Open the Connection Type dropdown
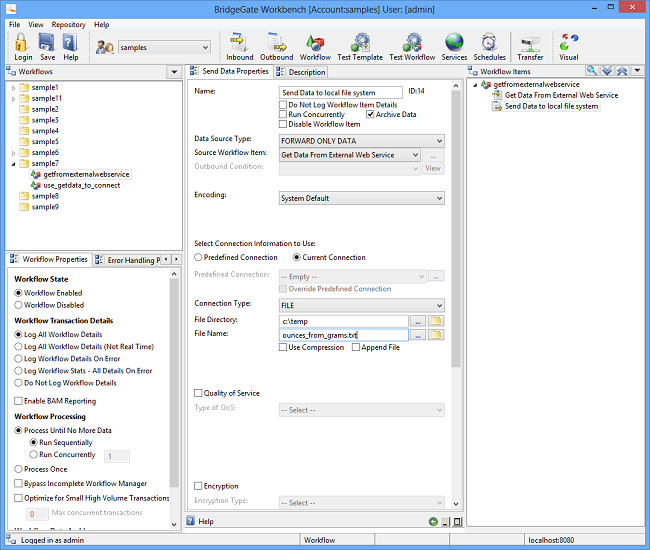 point(361,305)
